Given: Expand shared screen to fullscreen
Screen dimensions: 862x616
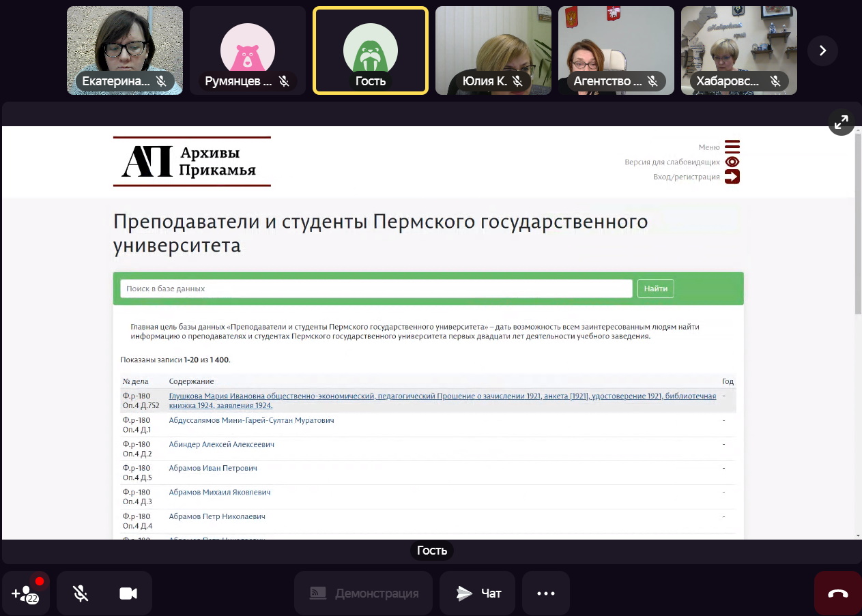Looking at the screenshot, I should coord(841,122).
